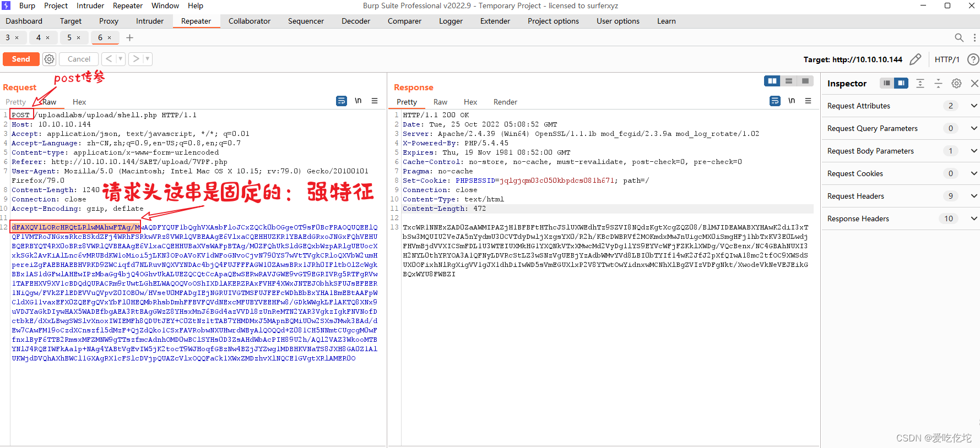980x448 pixels.
Task: Toggle request non-printable chars \n
Action: tap(358, 101)
